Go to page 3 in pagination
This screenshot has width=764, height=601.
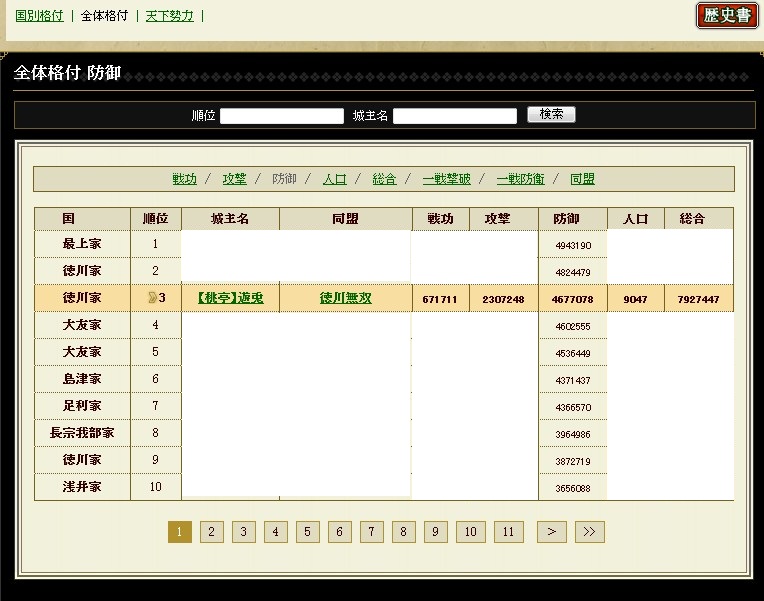pyautogui.click(x=244, y=532)
